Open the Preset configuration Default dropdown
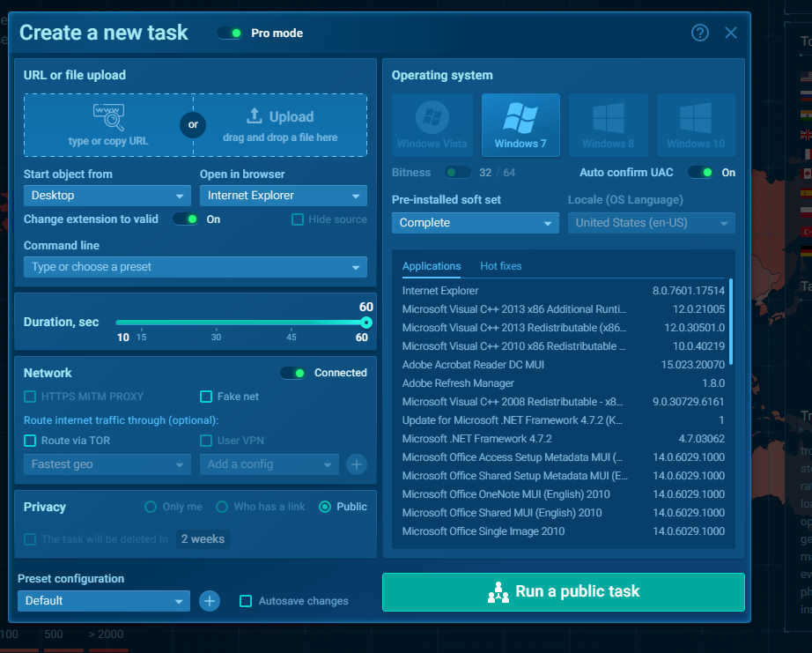 tap(104, 601)
